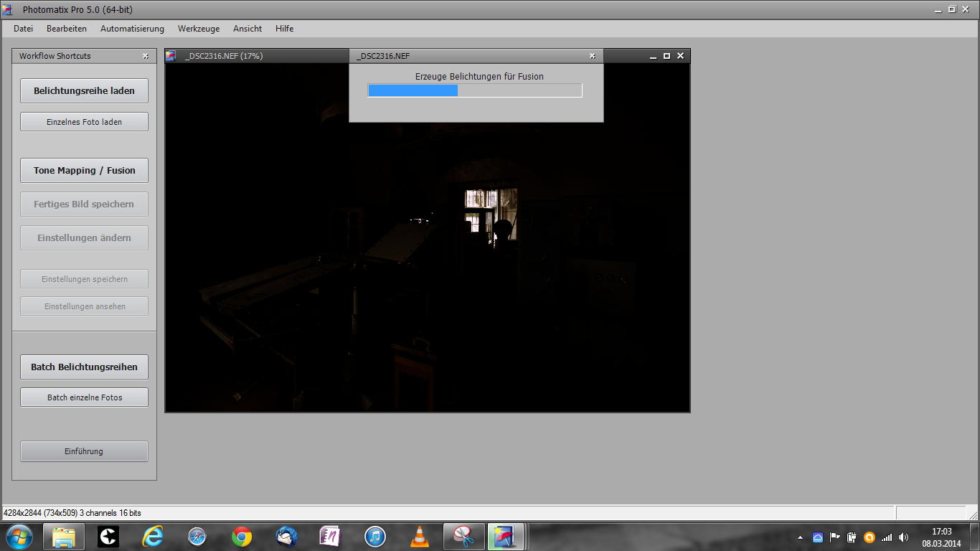Click the dark photo preview image
980x551 pixels.
428,237
